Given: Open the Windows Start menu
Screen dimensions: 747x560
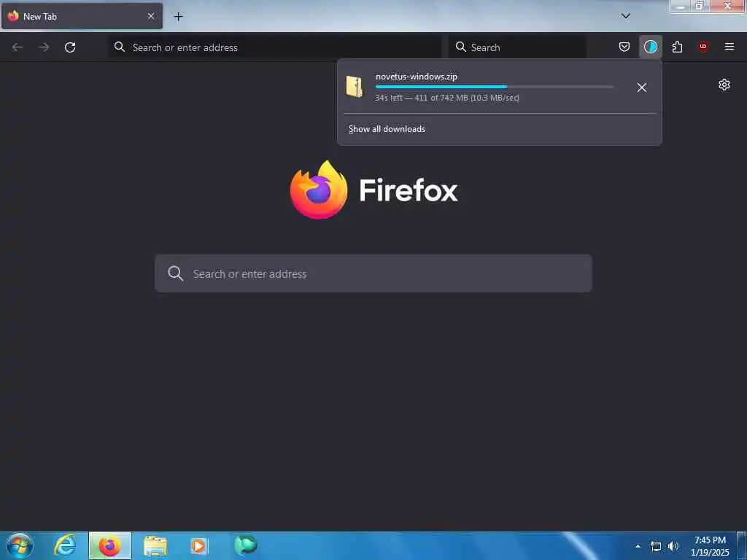Looking at the screenshot, I should coord(20,545).
